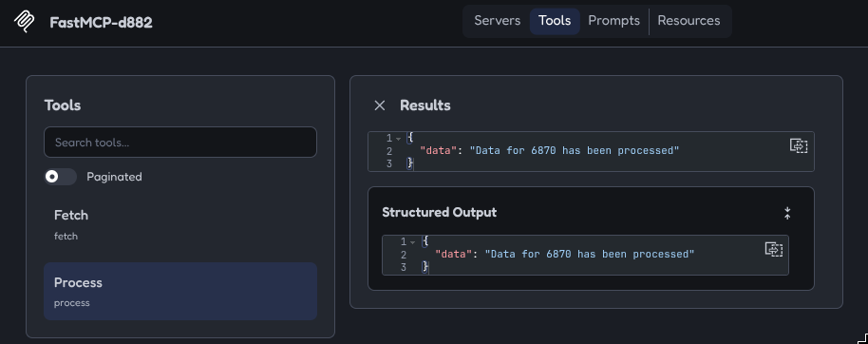Go to the Resources tab
The height and width of the screenshot is (344, 868).
click(689, 21)
